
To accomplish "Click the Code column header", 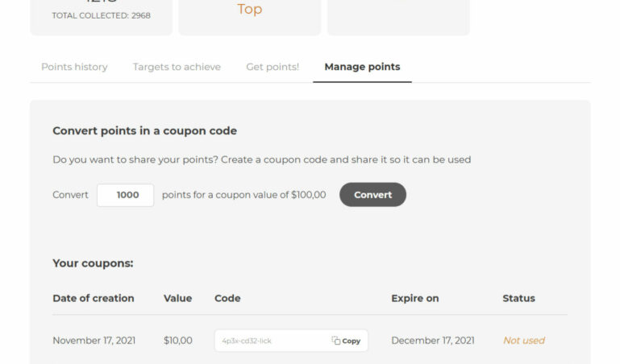I will [x=227, y=298].
